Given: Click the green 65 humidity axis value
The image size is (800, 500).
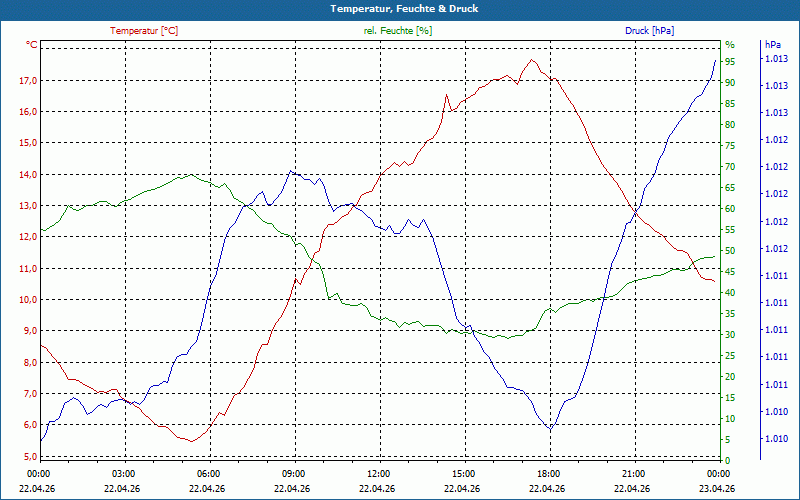Looking at the screenshot, I should pyautogui.click(x=730, y=188).
